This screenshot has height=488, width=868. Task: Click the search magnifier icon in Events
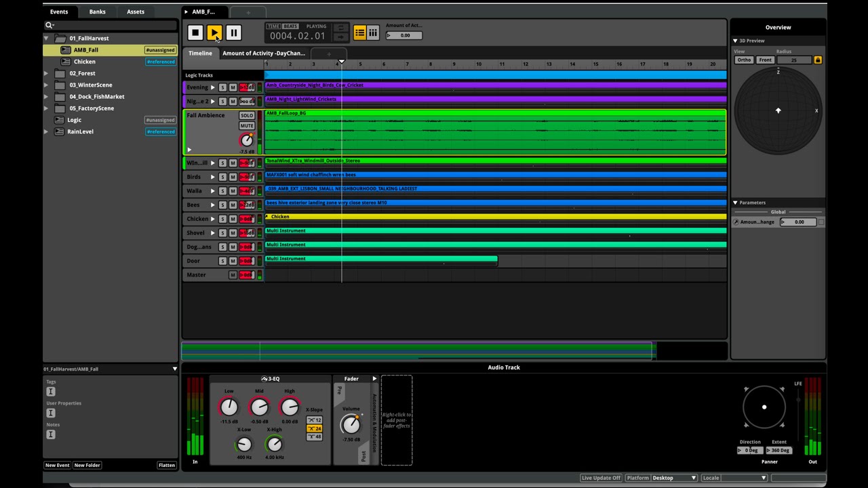(x=50, y=25)
